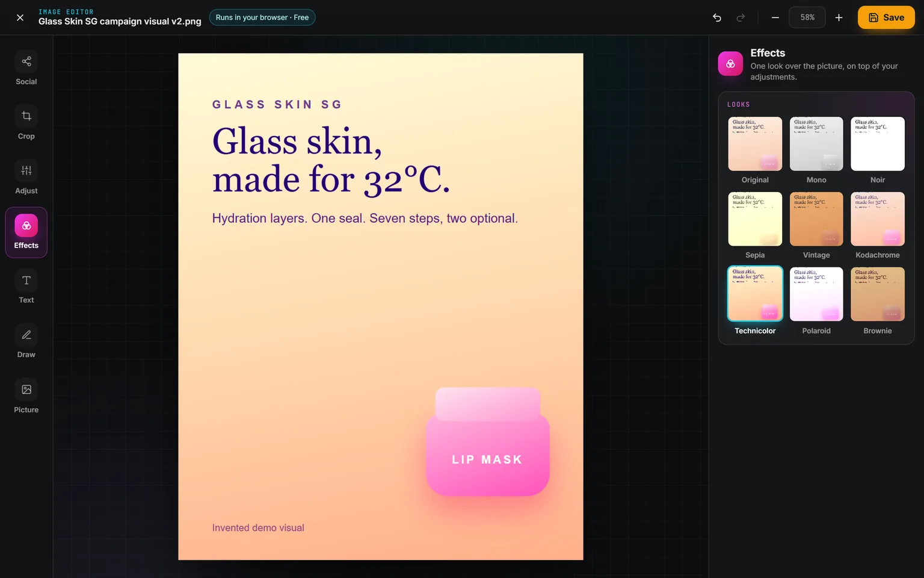The image size is (924, 578).
Task: Revert to the Original look
Action: tap(755, 151)
